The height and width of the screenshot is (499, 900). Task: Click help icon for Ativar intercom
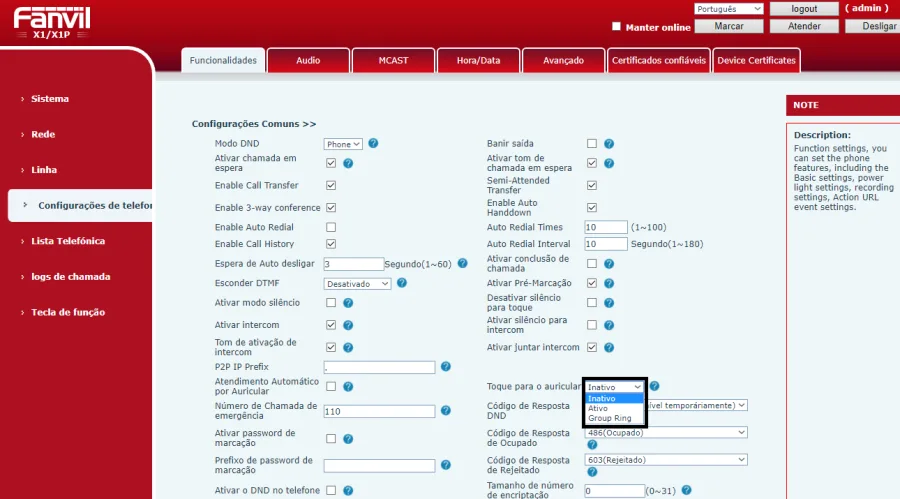348,325
